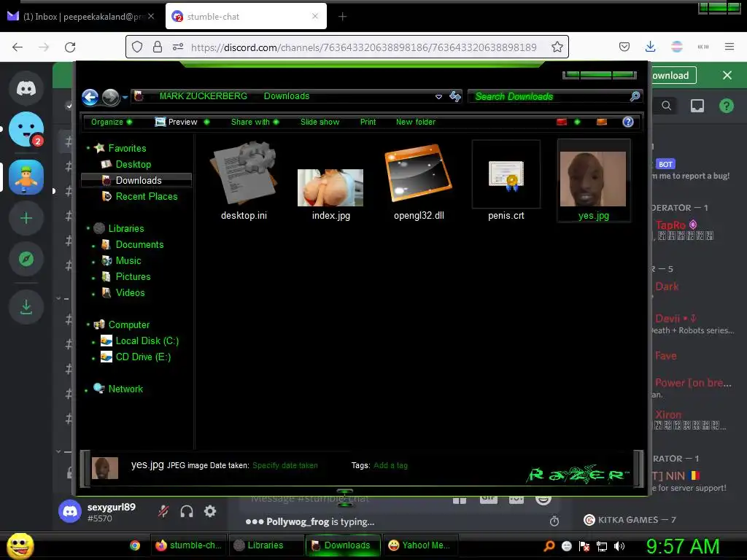The width and height of the screenshot is (747, 560).
Task: Click explorer refresh arrows icon
Action: 455,97
